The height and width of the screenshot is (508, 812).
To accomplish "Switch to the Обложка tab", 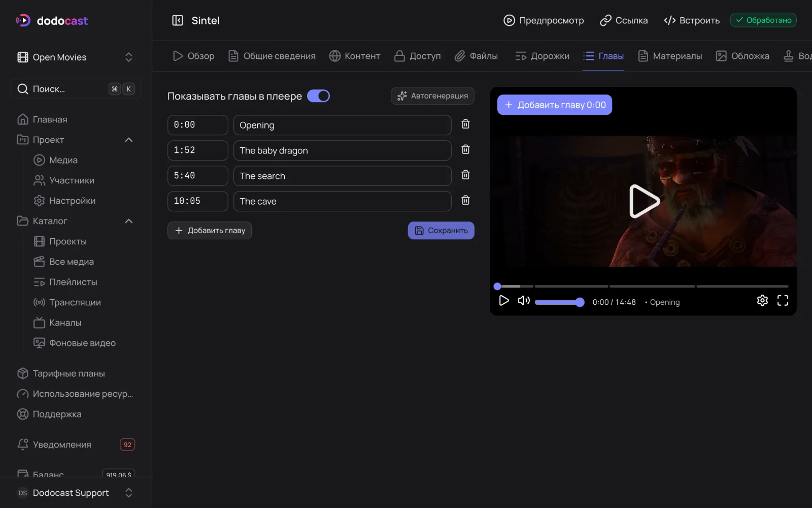I will 742,56.
